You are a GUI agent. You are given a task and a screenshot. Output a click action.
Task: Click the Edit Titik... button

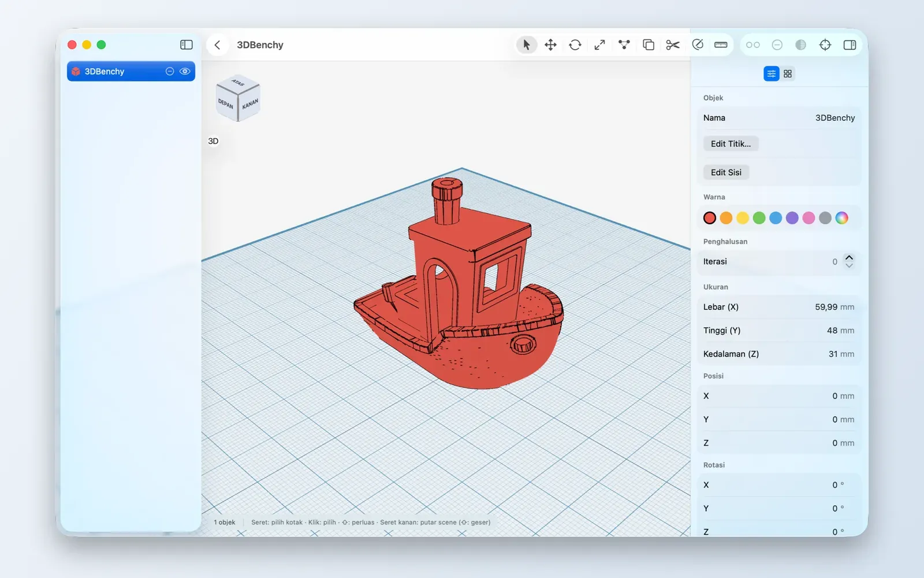(731, 144)
